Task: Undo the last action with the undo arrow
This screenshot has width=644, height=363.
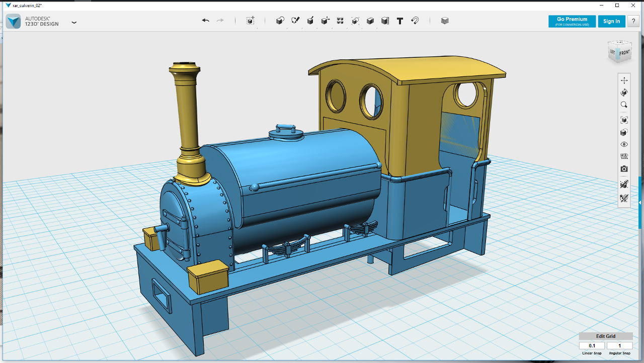Action: (205, 21)
